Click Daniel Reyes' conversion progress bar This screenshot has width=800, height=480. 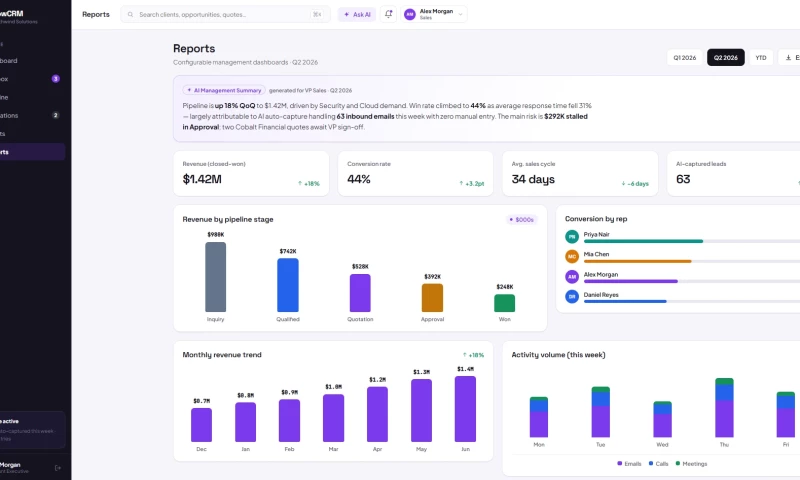pos(692,301)
